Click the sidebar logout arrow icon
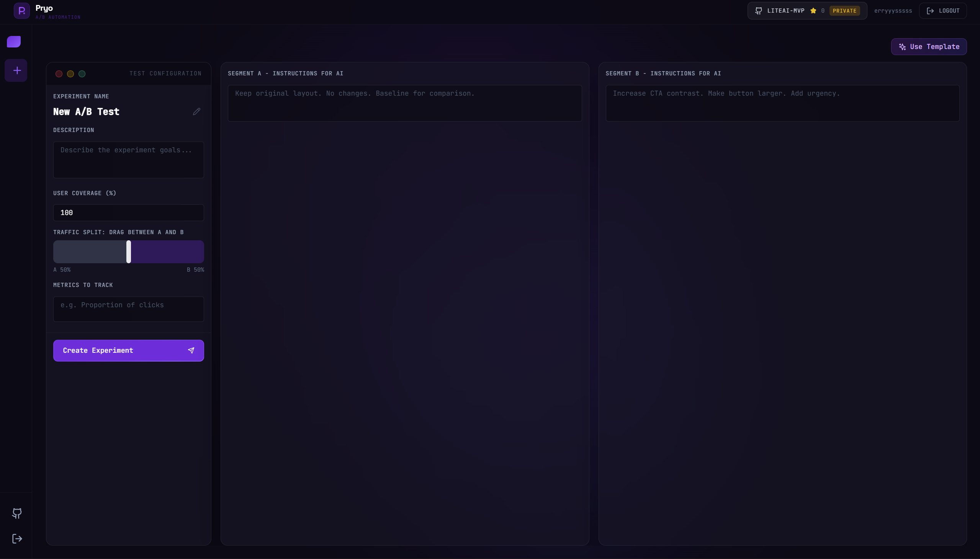Image resolution: width=980 pixels, height=559 pixels. 17,539
